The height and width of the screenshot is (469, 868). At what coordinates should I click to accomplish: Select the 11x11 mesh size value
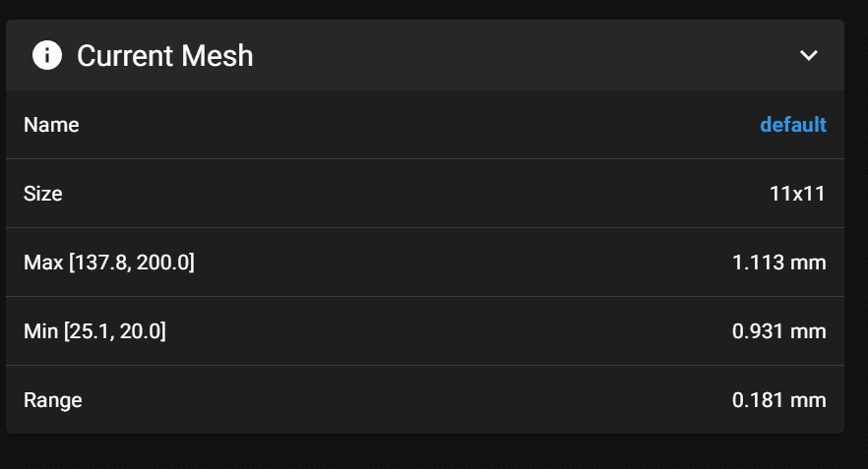[797, 194]
